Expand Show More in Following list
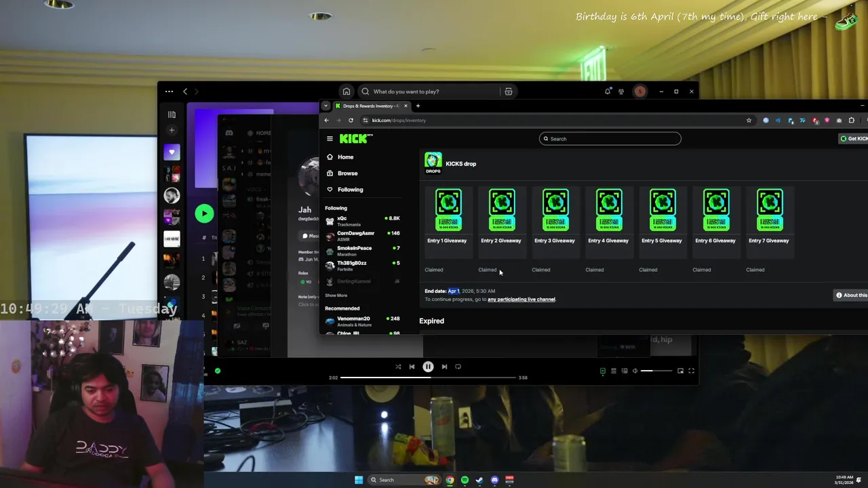This screenshot has height=488, width=868. tap(336, 296)
